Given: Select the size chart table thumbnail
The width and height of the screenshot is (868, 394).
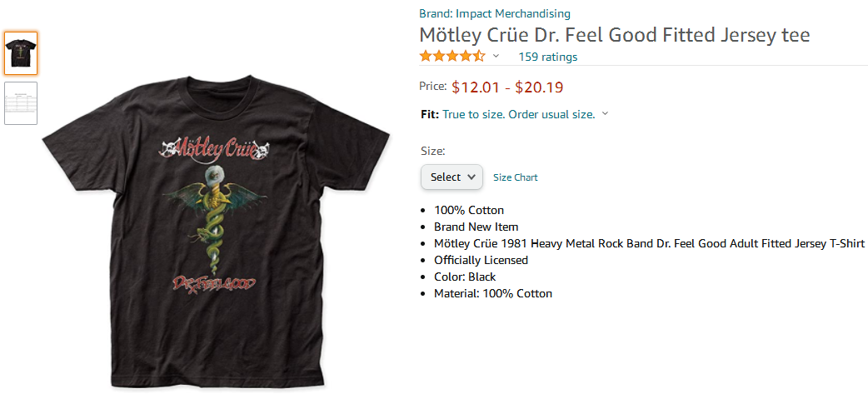Looking at the screenshot, I should point(21,103).
